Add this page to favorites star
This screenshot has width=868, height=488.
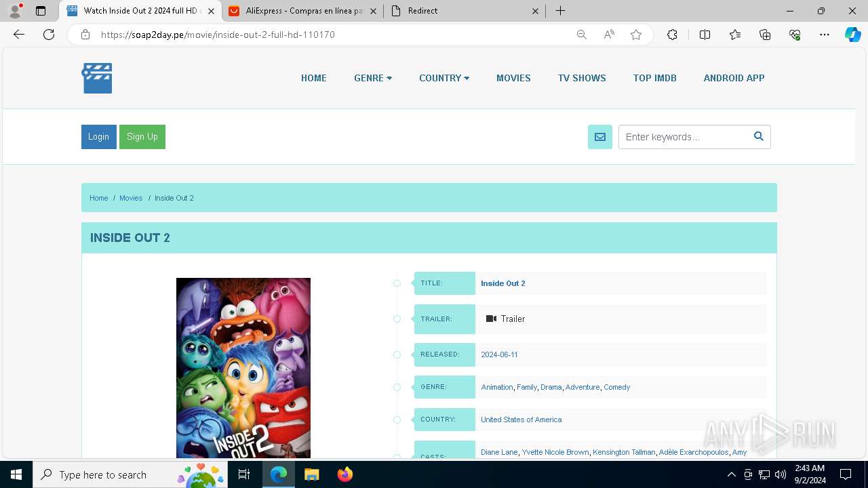coord(636,35)
